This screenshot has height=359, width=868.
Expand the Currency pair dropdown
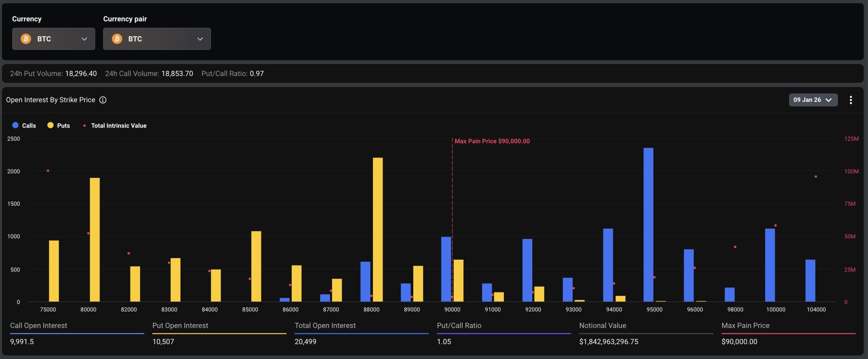click(x=200, y=39)
